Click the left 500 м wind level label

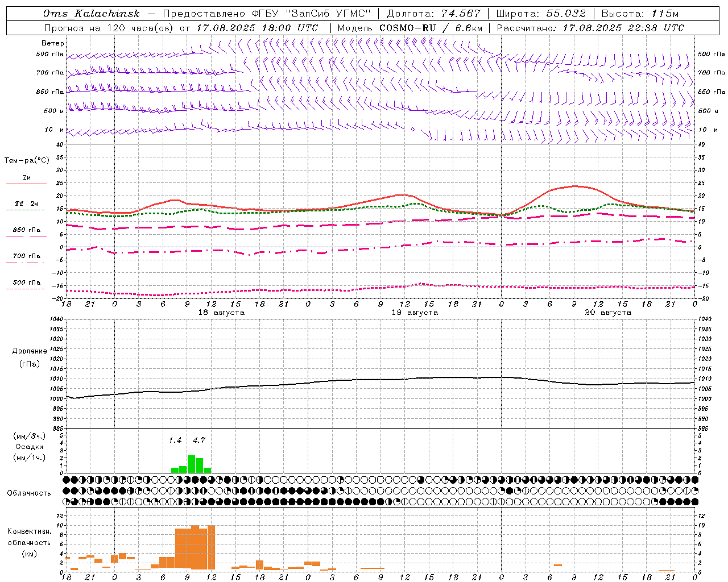pos(54,111)
